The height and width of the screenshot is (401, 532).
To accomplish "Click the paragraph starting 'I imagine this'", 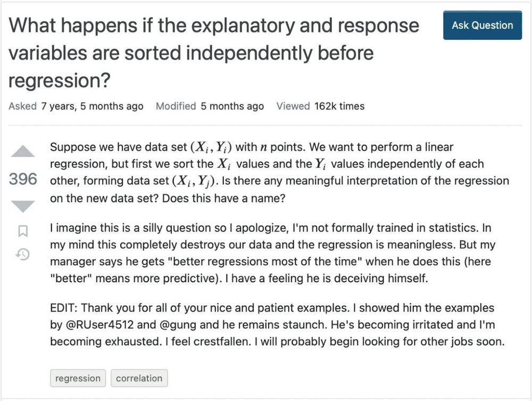I will point(273,253).
